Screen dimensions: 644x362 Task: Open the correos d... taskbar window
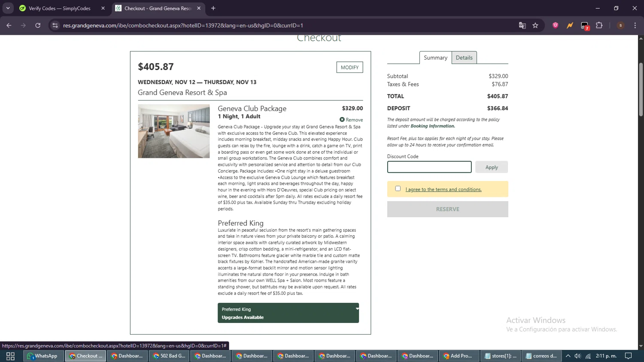(542, 356)
